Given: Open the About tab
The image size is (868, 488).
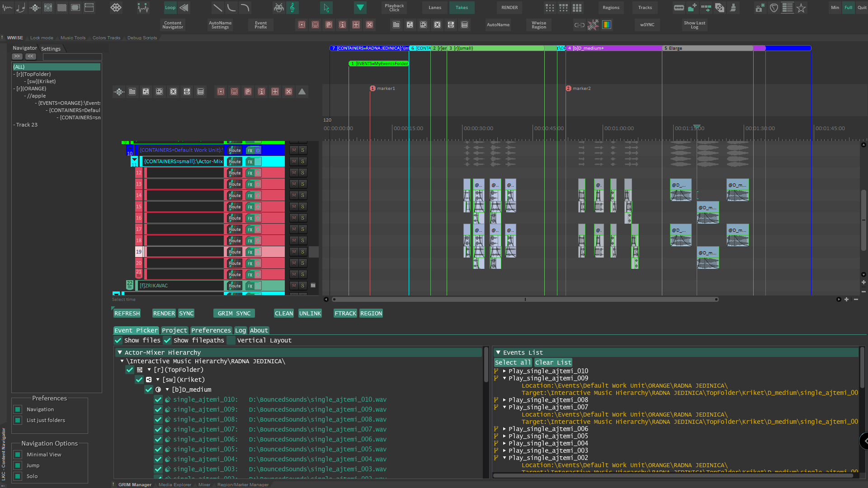Looking at the screenshot, I should 259,330.
